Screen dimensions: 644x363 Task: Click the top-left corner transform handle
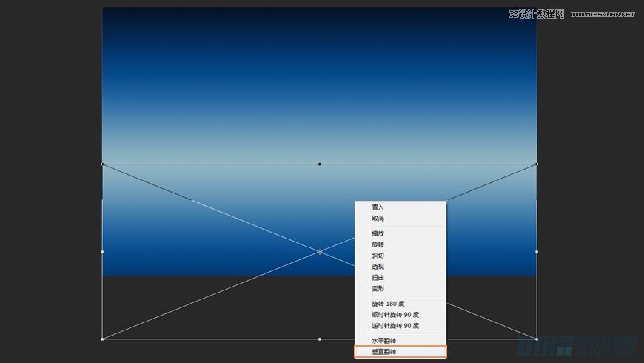point(102,164)
